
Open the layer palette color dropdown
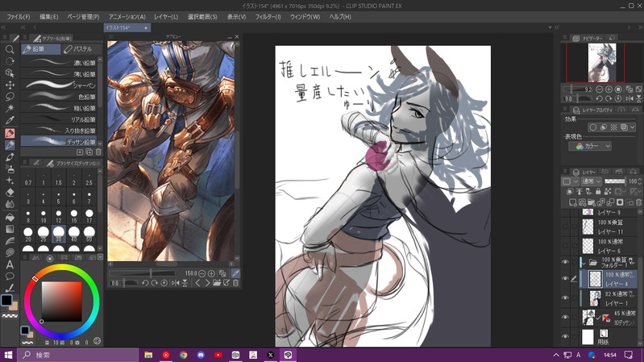(x=570, y=181)
